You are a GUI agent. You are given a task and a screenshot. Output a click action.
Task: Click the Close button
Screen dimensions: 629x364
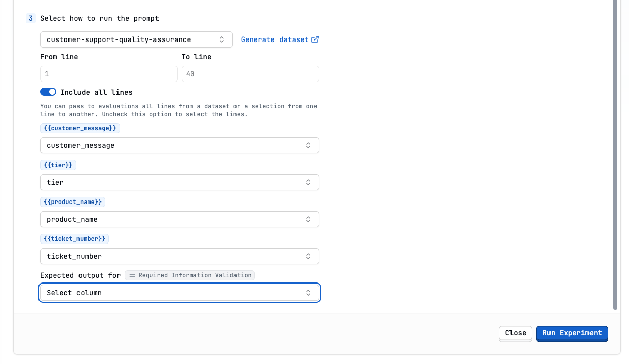515,333
